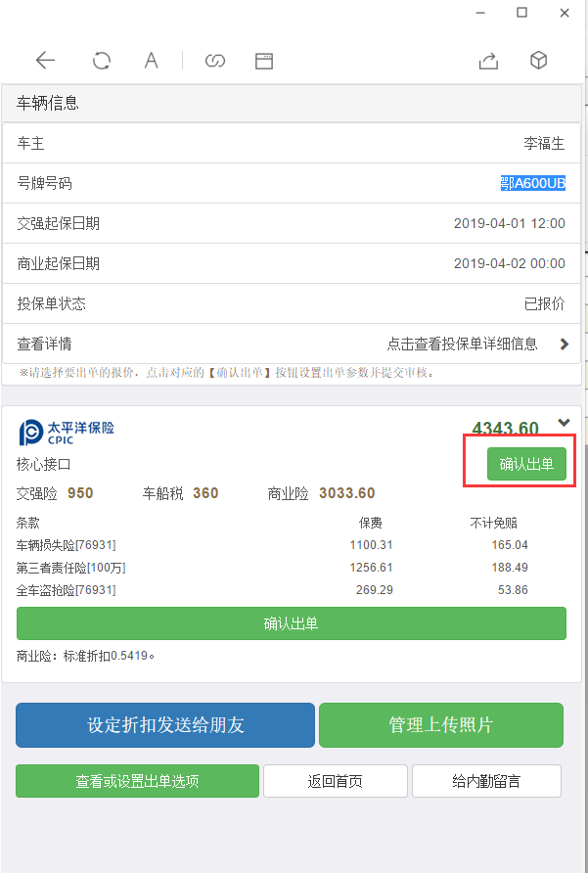The image size is (588, 873).
Task: Click owner name 李福生
Action: coord(544,144)
